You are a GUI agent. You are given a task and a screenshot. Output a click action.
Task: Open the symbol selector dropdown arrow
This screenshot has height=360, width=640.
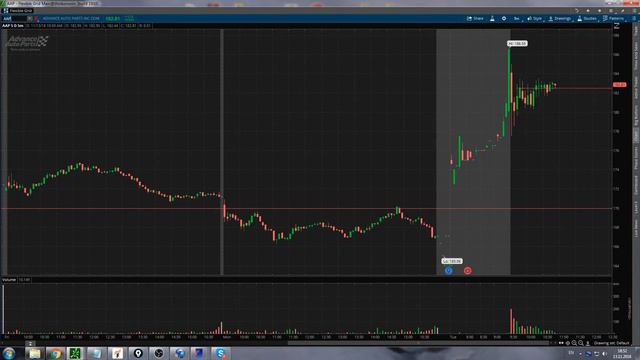[x=30, y=18]
